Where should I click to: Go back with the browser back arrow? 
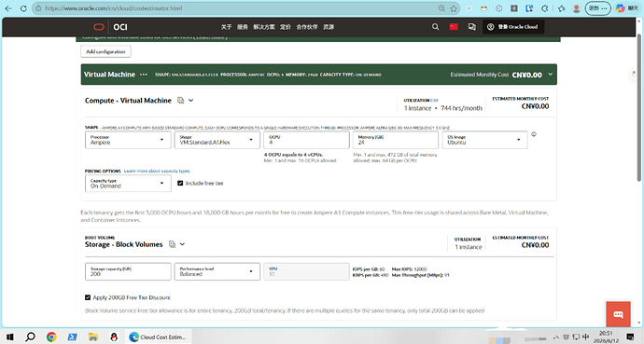(x=8, y=8)
